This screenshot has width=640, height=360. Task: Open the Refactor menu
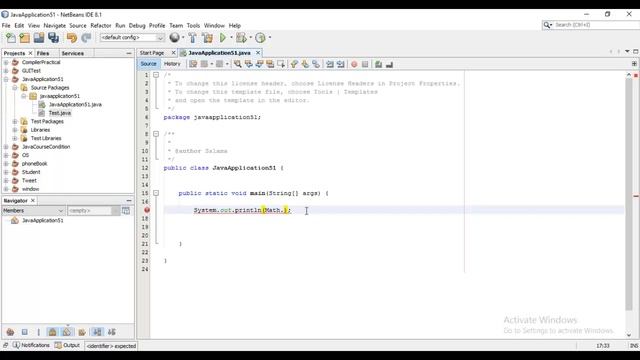101,25
